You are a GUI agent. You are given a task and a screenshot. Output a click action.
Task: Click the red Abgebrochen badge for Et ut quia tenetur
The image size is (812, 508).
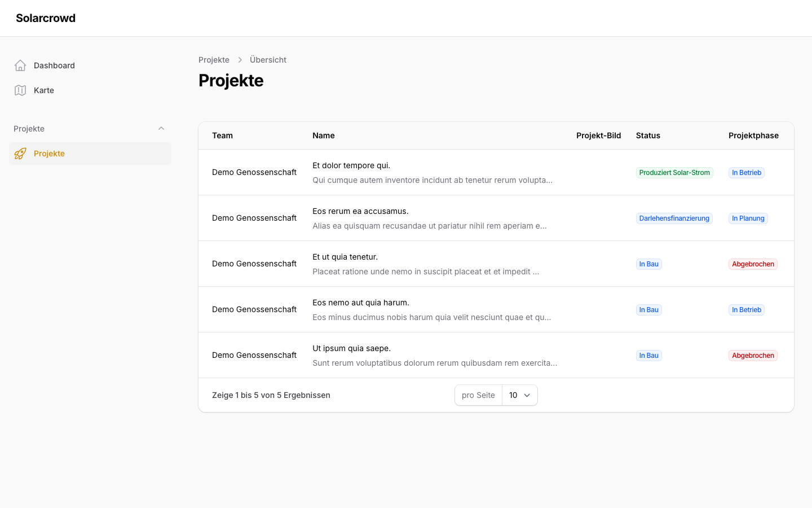pos(753,264)
